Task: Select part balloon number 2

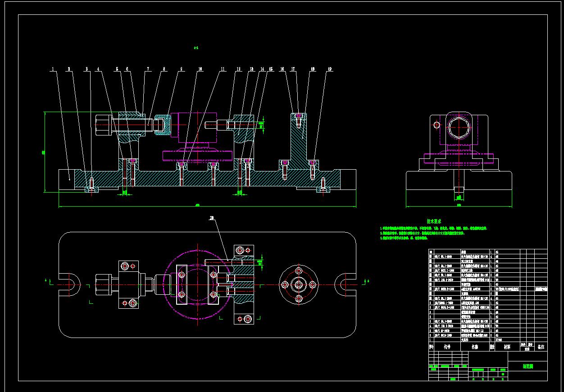Action: [x=68, y=69]
